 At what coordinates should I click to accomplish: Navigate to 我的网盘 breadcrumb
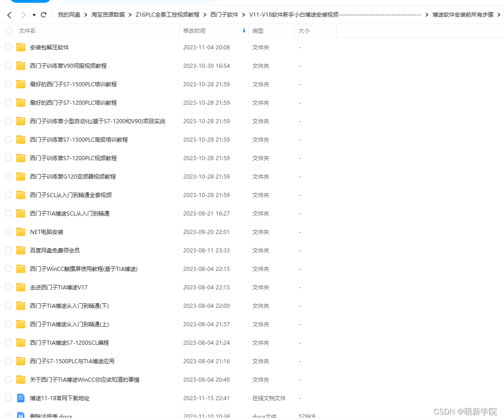click(x=69, y=15)
